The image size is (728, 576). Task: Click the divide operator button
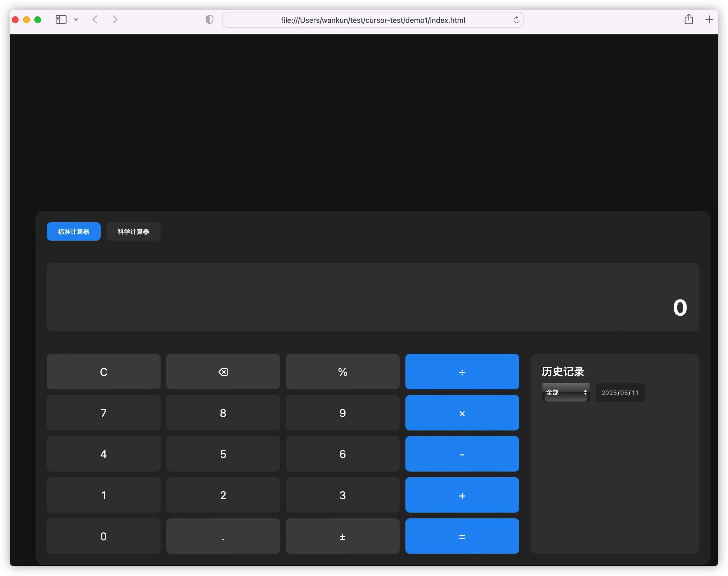[x=462, y=372]
